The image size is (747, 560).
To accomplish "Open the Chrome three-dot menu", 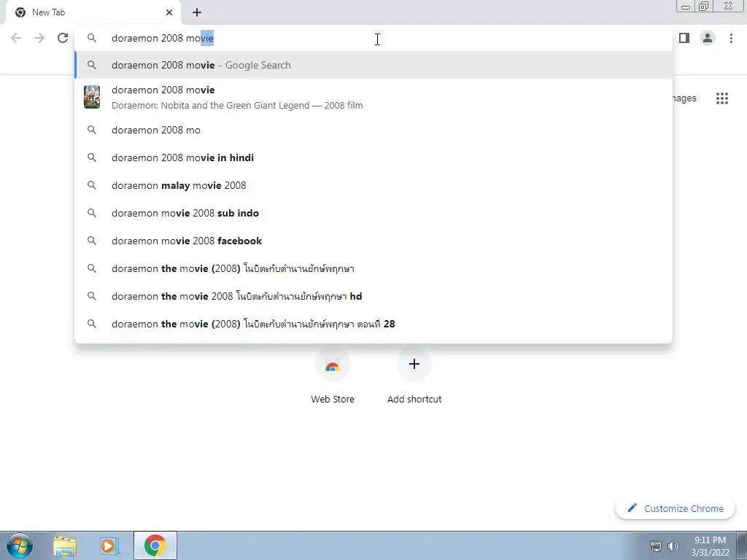I will pos(731,38).
